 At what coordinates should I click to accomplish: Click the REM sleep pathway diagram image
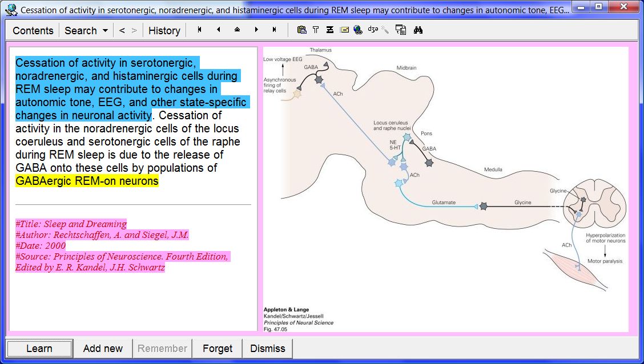(445, 188)
